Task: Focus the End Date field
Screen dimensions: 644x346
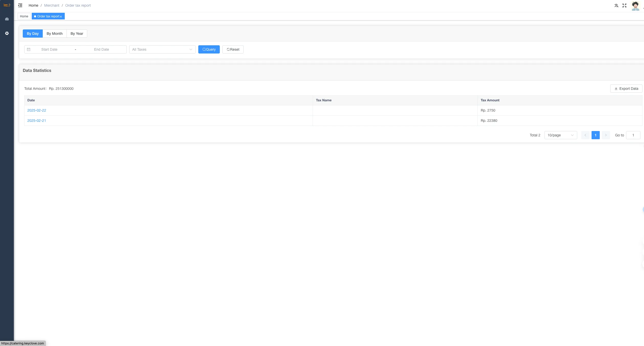Action: pyautogui.click(x=102, y=49)
